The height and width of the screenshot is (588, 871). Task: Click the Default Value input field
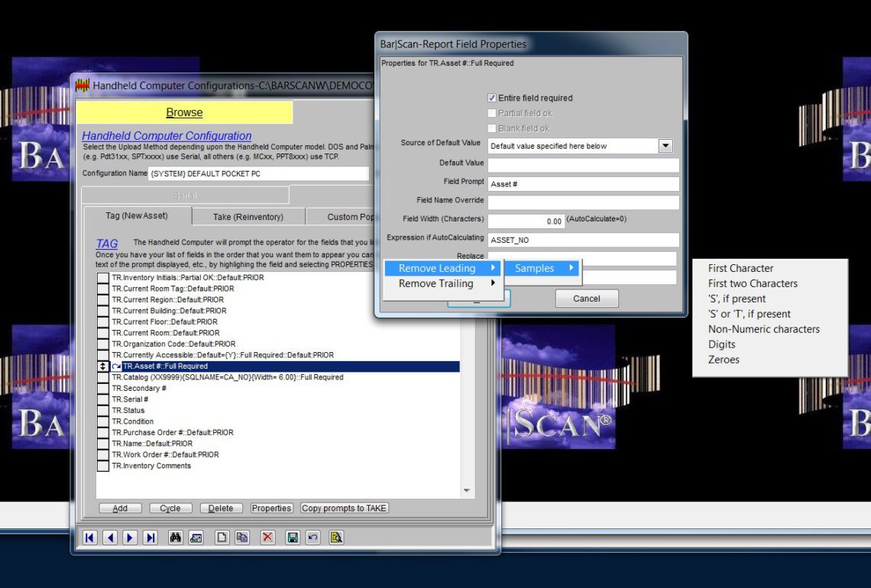583,165
